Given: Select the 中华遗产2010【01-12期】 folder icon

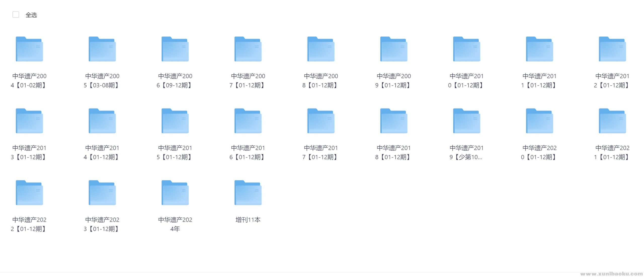Looking at the screenshot, I should 467,49.
